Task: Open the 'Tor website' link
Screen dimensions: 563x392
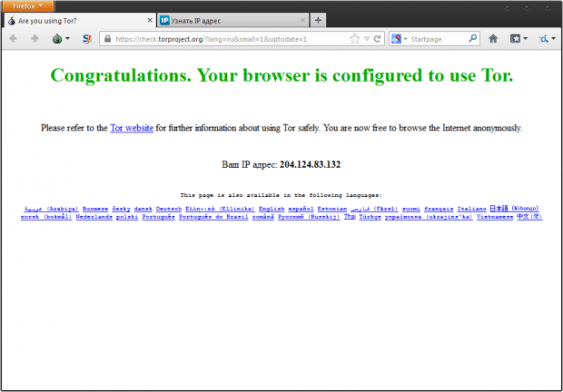Action: click(131, 128)
